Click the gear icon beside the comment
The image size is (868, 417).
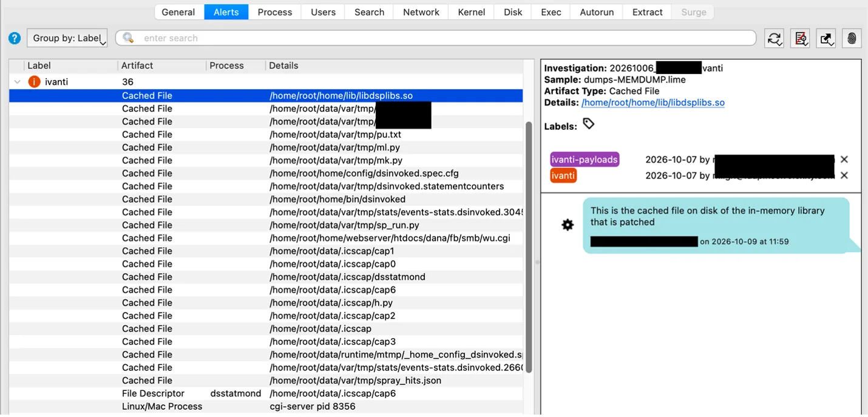[568, 225]
